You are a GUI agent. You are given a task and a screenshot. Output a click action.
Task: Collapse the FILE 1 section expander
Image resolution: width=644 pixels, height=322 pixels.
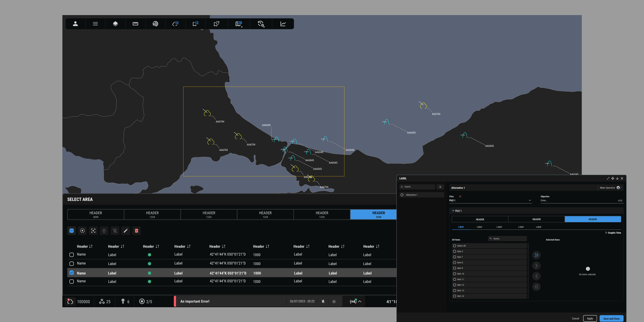(x=453, y=211)
